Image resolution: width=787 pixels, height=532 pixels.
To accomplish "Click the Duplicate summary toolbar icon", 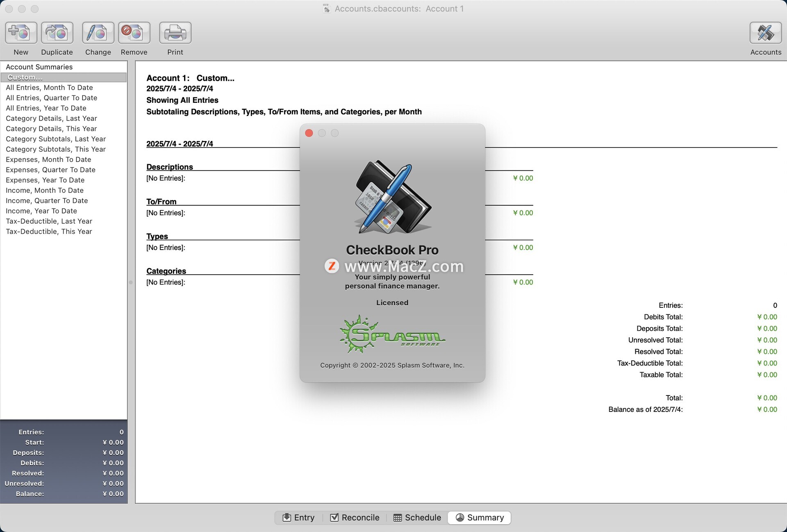I will (x=57, y=33).
